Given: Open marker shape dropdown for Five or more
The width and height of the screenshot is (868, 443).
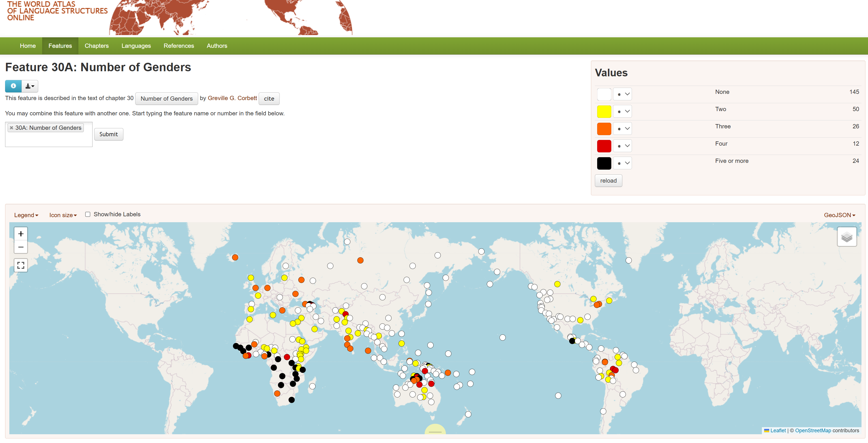Looking at the screenshot, I should pos(622,163).
